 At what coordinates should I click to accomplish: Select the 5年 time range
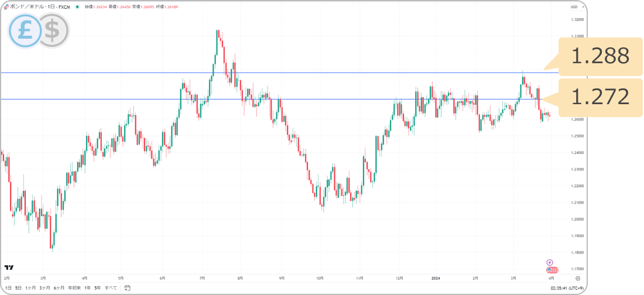pyautogui.click(x=97, y=287)
